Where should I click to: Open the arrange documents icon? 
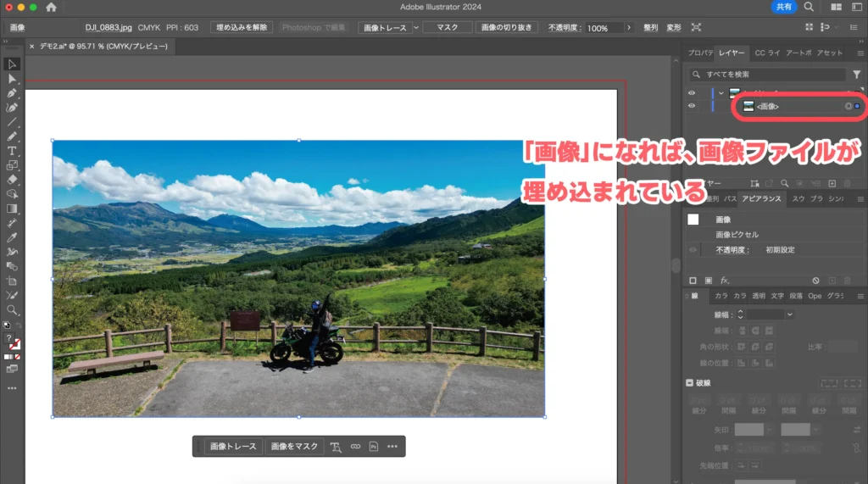point(836,7)
